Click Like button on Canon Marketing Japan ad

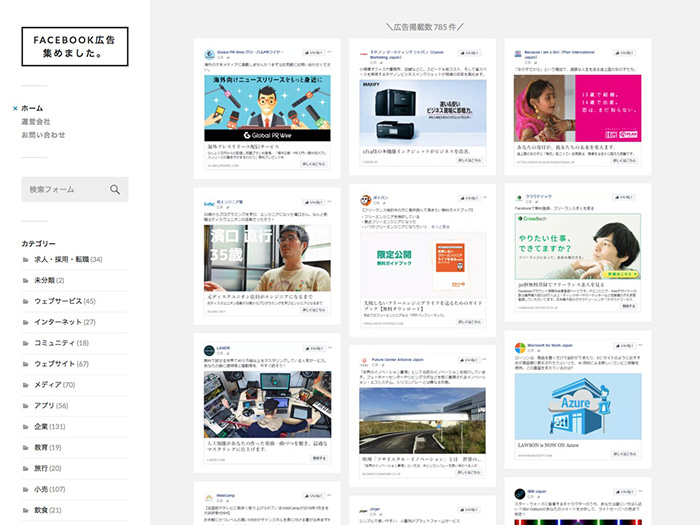(x=469, y=53)
